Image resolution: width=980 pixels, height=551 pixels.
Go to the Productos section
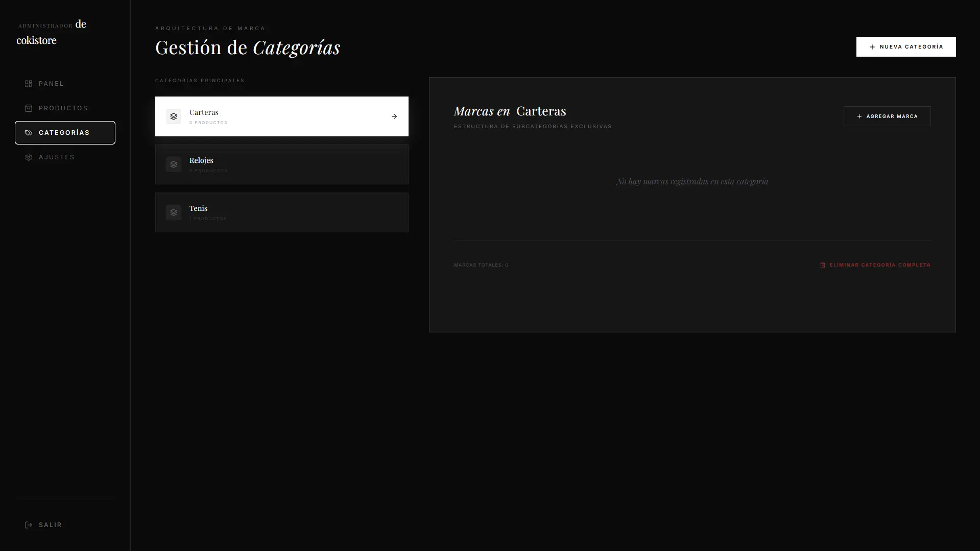(65, 108)
